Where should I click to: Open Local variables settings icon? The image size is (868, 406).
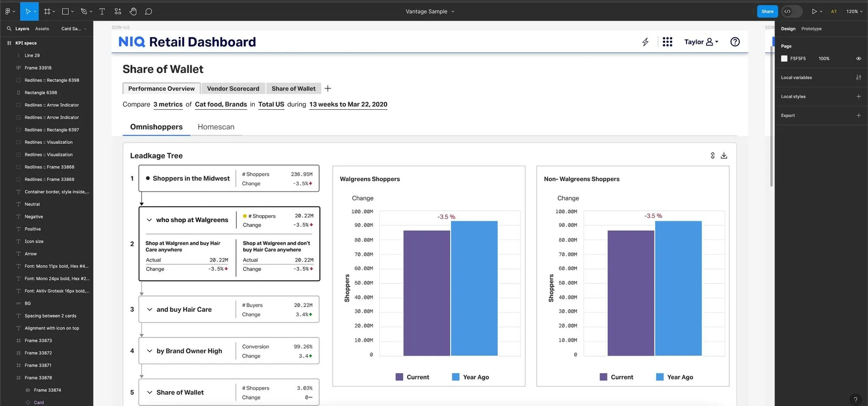(x=858, y=78)
